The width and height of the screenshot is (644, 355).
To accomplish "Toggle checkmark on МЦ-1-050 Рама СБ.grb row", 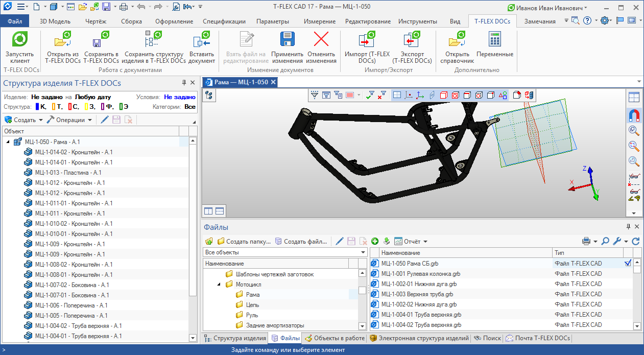I will pyautogui.click(x=628, y=264).
